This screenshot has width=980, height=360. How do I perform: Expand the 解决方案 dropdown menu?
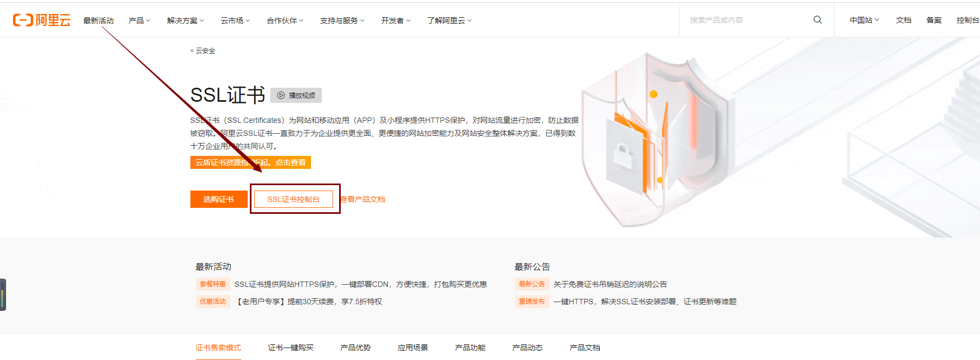pyautogui.click(x=185, y=21)
